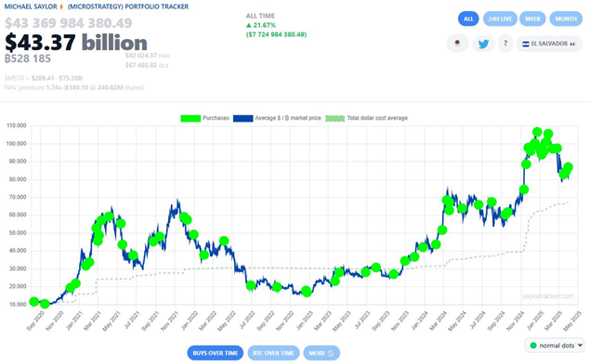590x364 pixels.
Task: Click the ($7 724 984 380.49) profit figure
Action: (x=276, y=34)
